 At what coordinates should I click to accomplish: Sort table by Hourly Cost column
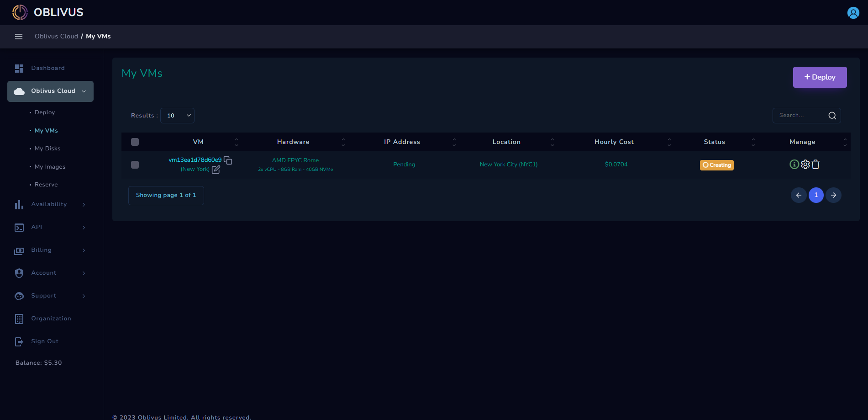pyautogui.click(x=669, y=142)
